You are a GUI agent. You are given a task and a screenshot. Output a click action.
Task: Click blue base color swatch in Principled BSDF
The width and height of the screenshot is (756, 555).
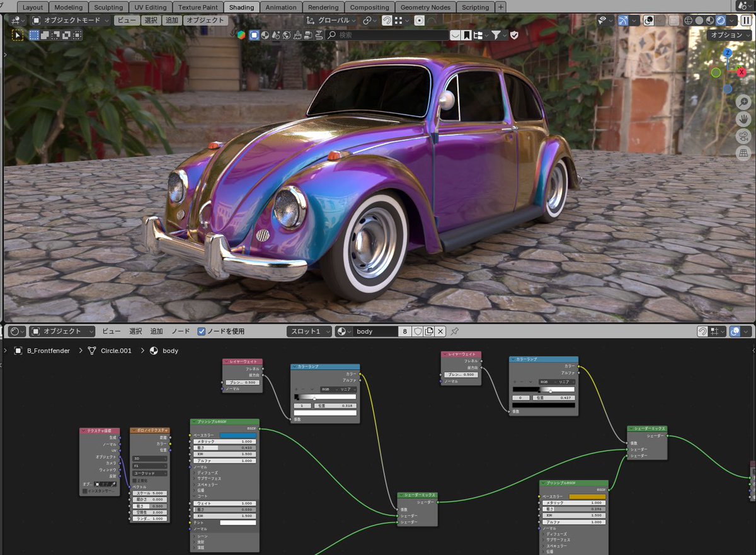tap(238, 435)
